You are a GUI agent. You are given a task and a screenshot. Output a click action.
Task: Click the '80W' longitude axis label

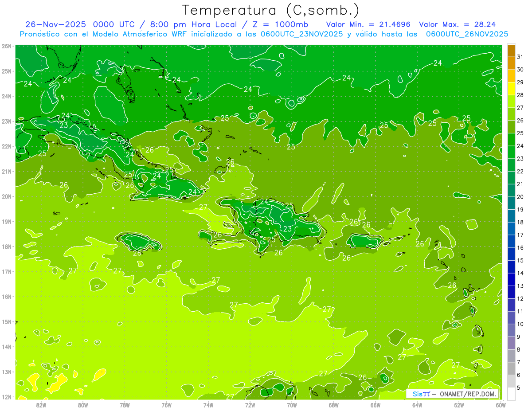pos(83,405)
